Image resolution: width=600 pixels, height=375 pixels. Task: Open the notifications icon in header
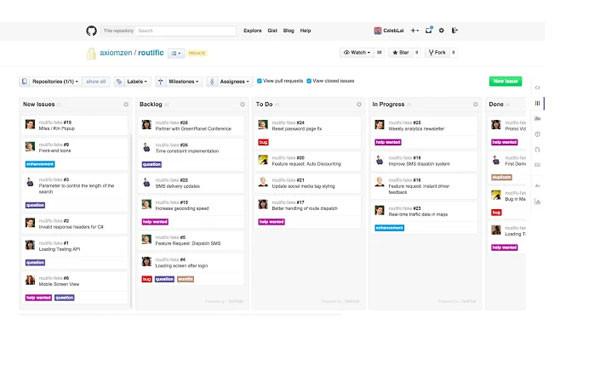pyautogui.click(x=429, y=30)
